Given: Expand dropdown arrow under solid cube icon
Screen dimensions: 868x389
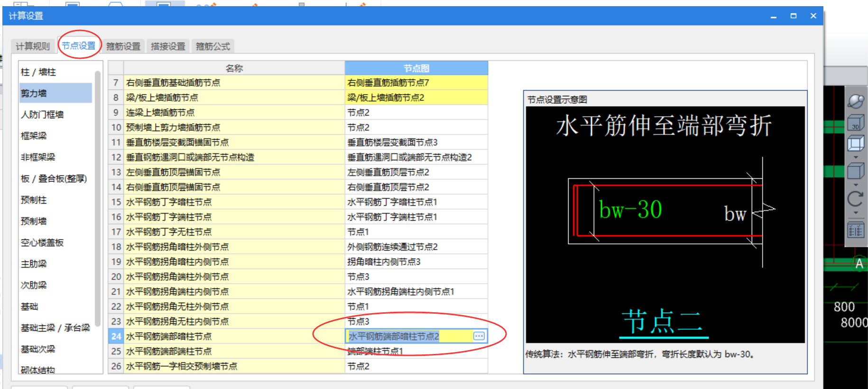Looking at the screenshot, I should (x=856, y=184).
